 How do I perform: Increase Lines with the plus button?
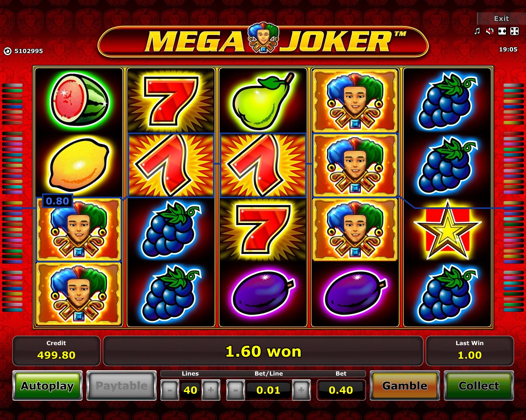(211, 390)
